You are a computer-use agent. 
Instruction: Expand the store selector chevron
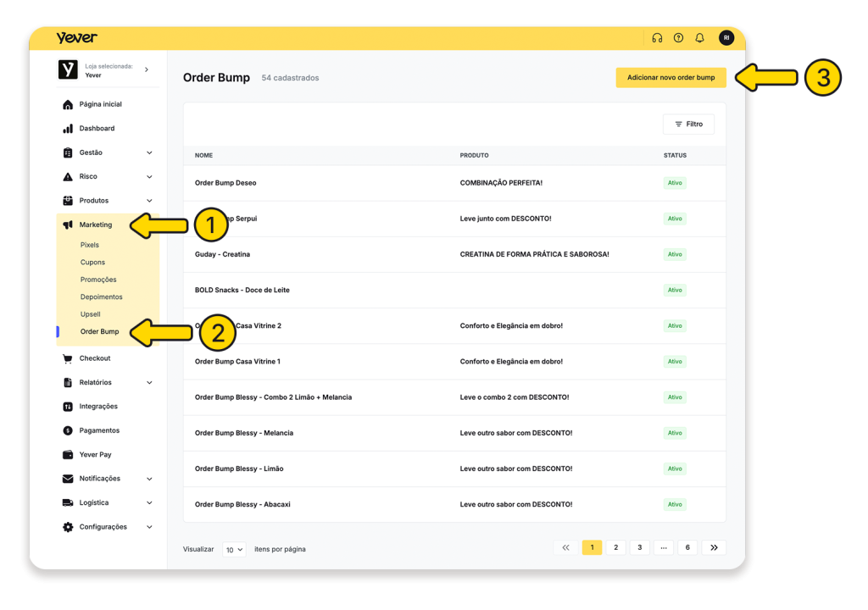[x=147, y=69]
